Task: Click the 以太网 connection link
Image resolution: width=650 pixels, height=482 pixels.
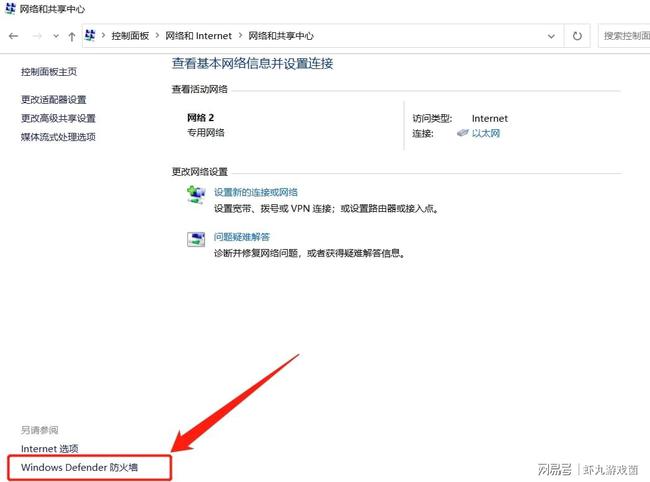Action: tap(485, 133)
